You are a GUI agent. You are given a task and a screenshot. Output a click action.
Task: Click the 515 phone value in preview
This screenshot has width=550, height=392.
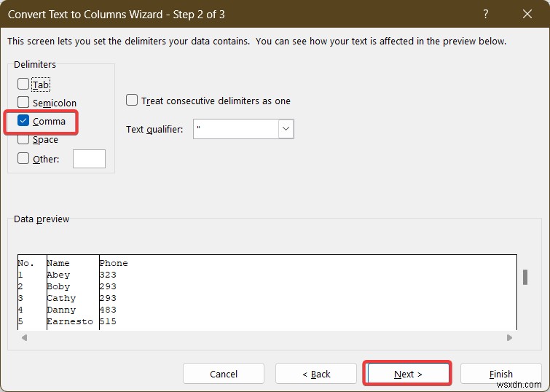tap(108, 321)
